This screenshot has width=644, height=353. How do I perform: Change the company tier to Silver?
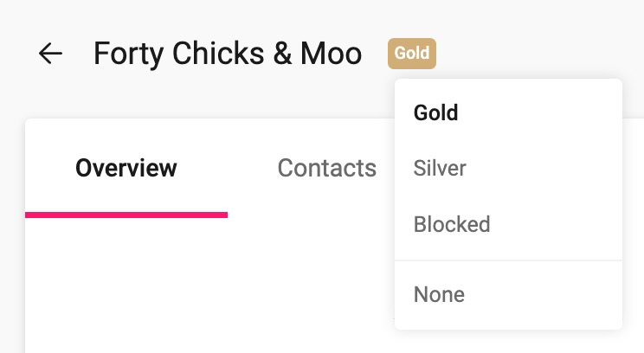(x=440, y=168)
